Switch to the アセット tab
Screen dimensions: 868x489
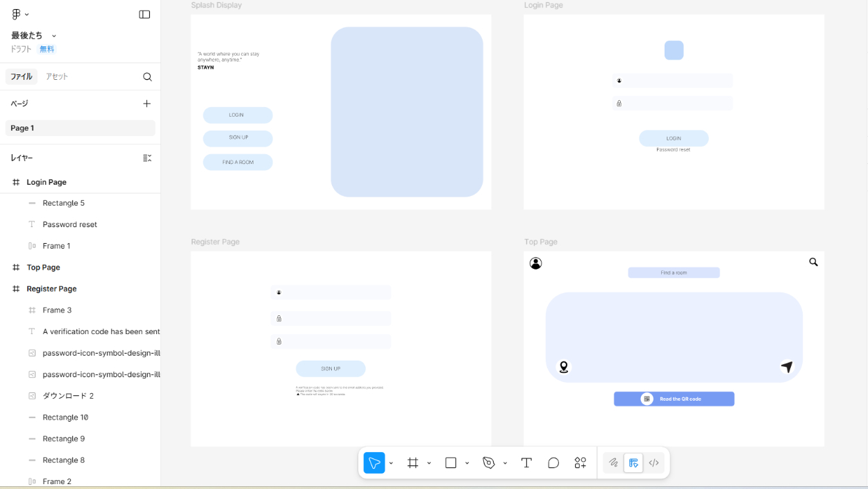click(57, 76)
